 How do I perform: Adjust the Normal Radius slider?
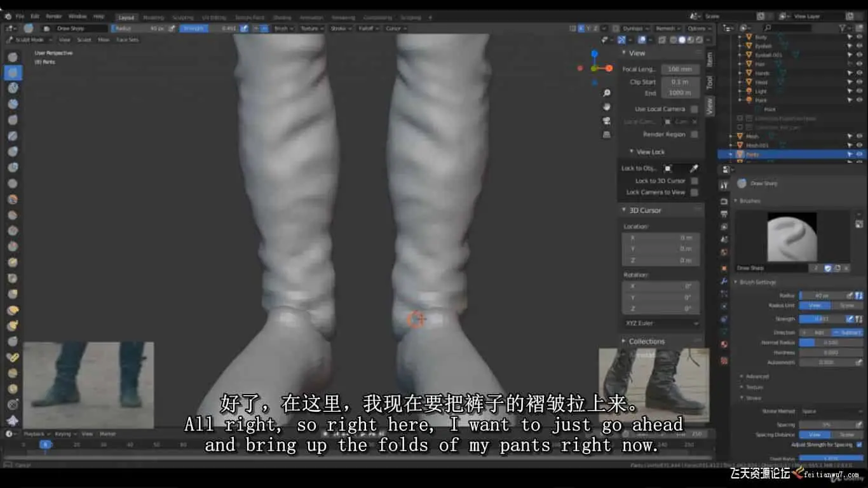[831, 342]
